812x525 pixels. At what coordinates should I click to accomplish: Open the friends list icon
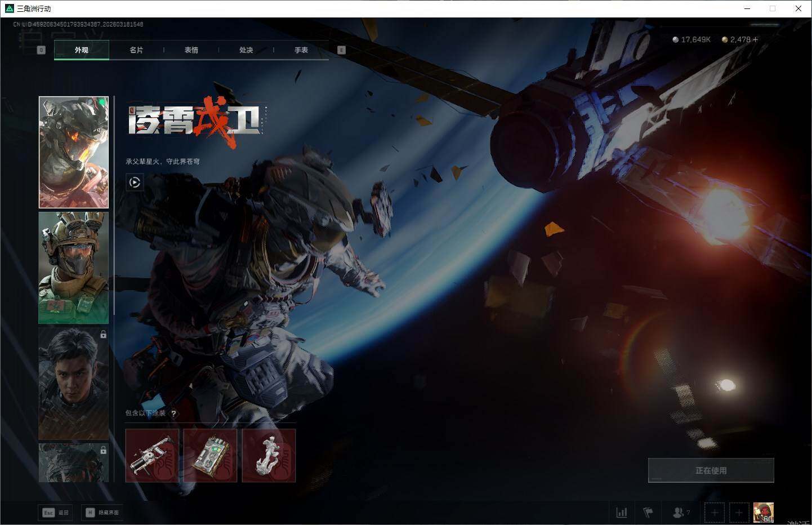click(680, 513)
